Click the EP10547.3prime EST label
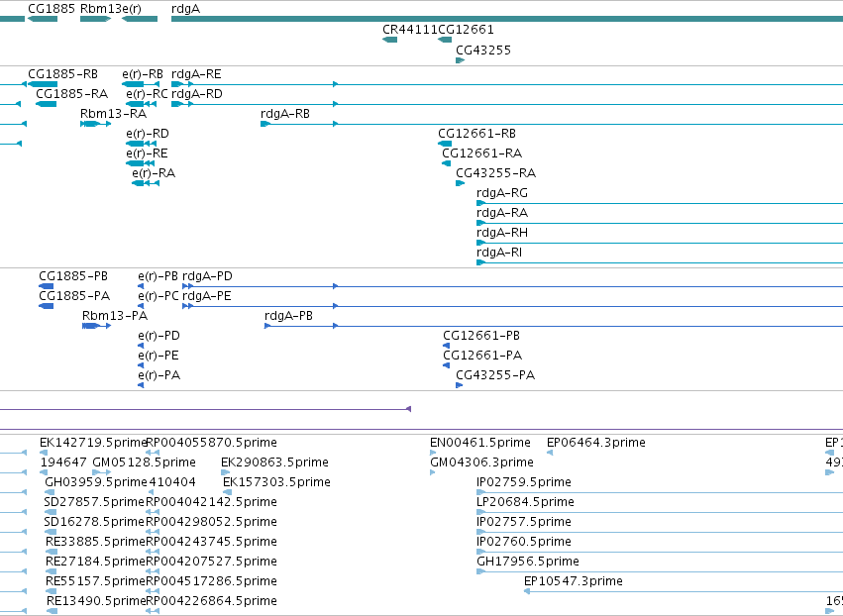The width and height of the screenshot is (843, 616). click(x=574, y=582)
